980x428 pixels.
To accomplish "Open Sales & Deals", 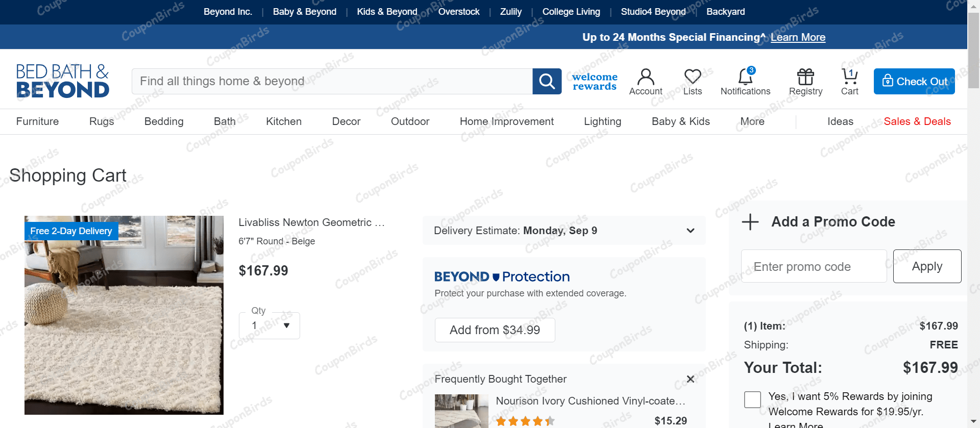I will pyautogui.click(x=917, y=121).
